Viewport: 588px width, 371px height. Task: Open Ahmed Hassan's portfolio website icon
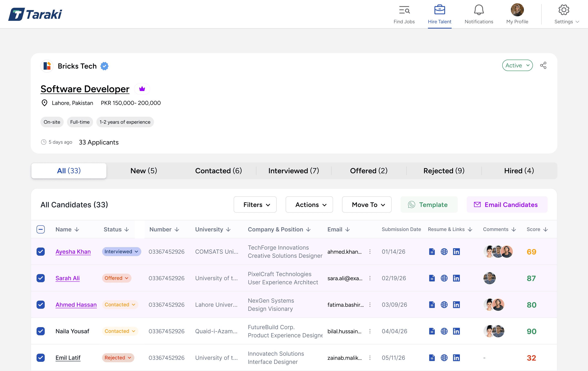[x=444, y=304]
